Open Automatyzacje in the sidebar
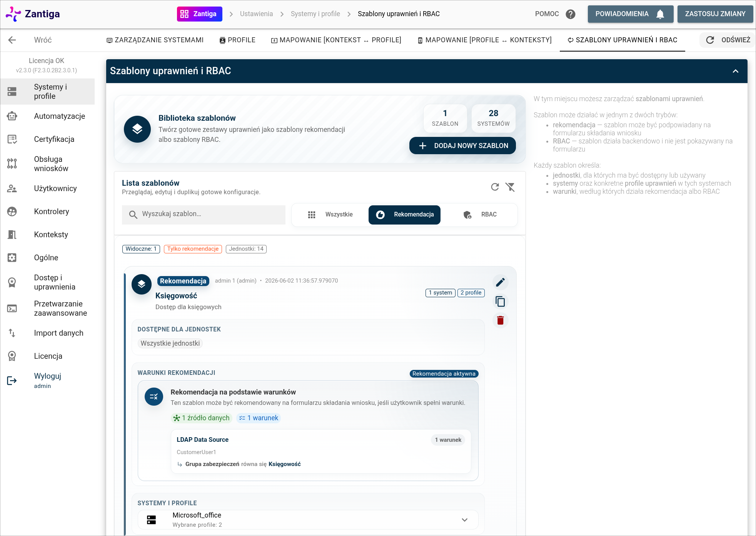Viewport: 756px width, 536px height. click(47, 116)
